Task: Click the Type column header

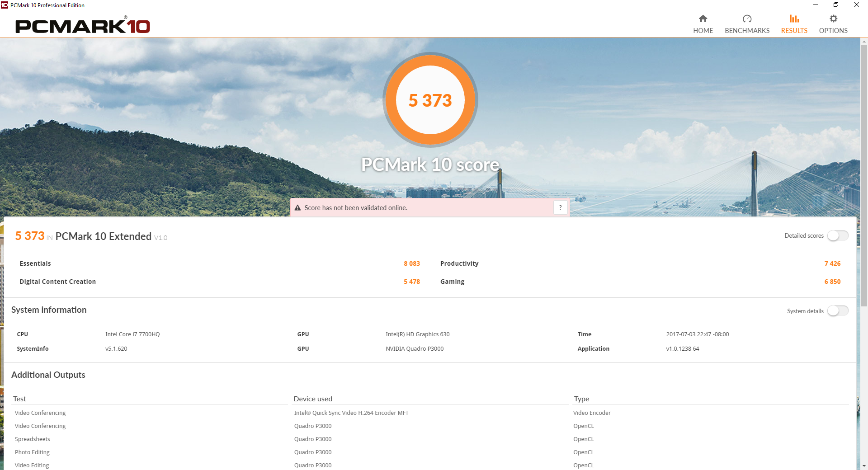Action: click(581, 399)
